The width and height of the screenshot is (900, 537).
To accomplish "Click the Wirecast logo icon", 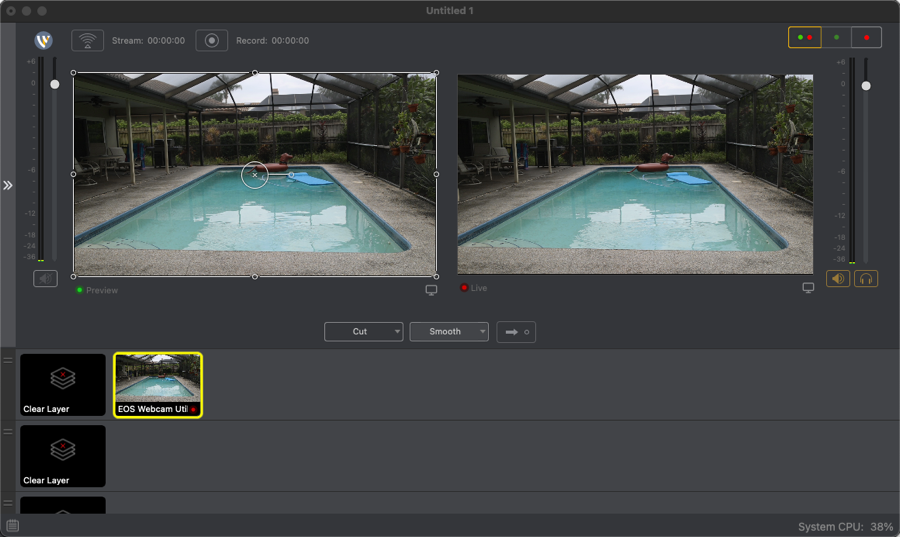I will tap(43, 40).
